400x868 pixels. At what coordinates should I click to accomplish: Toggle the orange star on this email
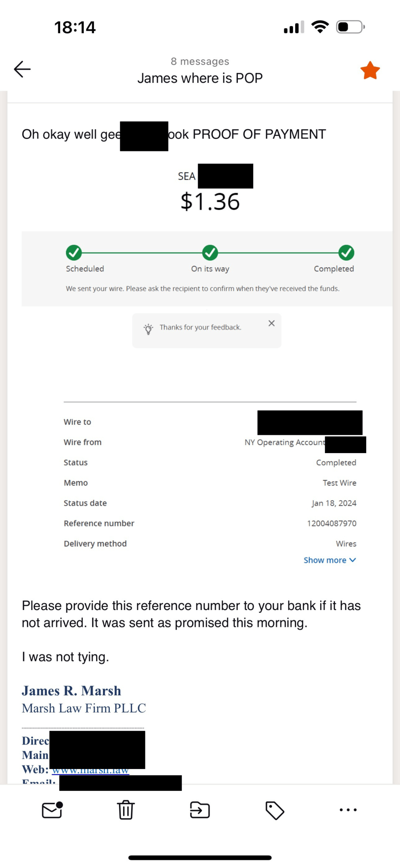pyautogui.click(x=370, y=71)
